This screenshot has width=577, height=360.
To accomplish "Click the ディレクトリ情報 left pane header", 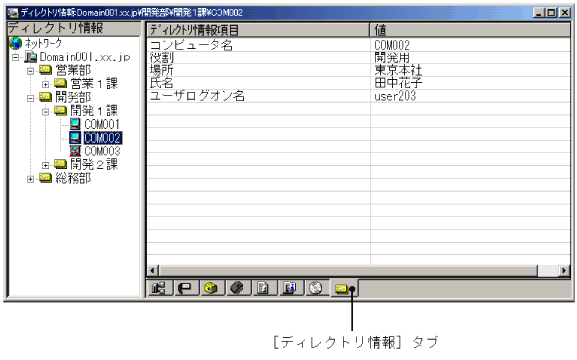I will click(x=74, y=28).
